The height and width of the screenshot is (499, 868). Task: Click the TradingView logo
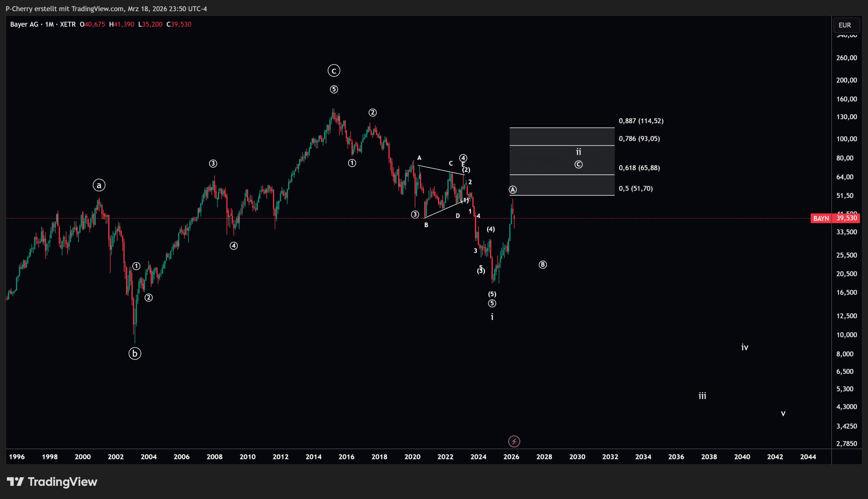(52, 482)
